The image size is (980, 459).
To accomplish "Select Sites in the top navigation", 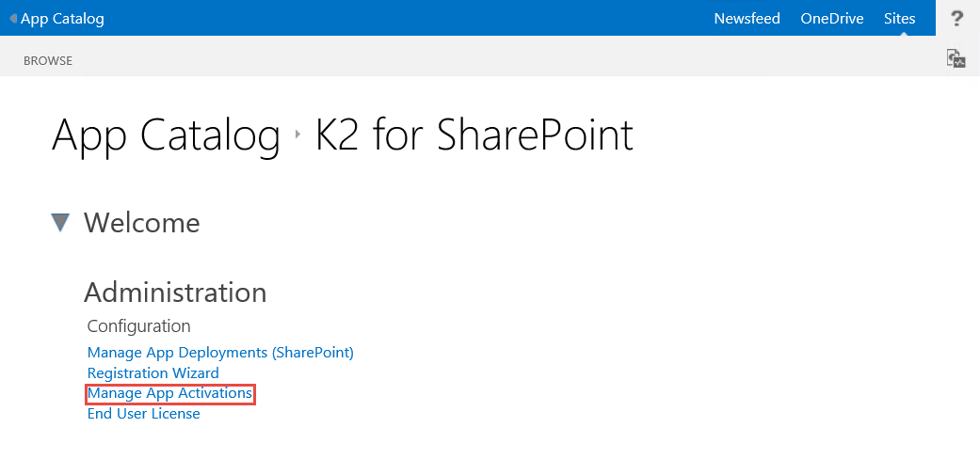I will coord(899,18).
